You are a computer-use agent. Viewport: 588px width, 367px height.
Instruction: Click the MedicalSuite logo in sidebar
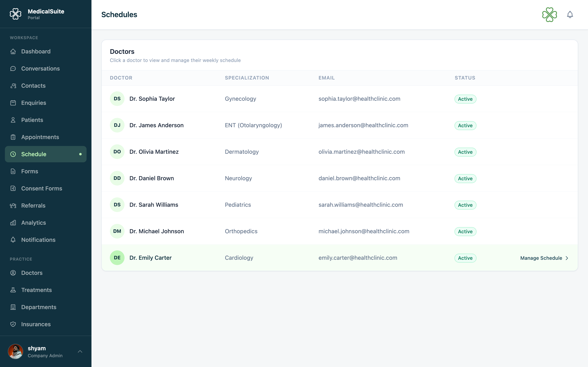pyautogui.click(x=16, y=14)
